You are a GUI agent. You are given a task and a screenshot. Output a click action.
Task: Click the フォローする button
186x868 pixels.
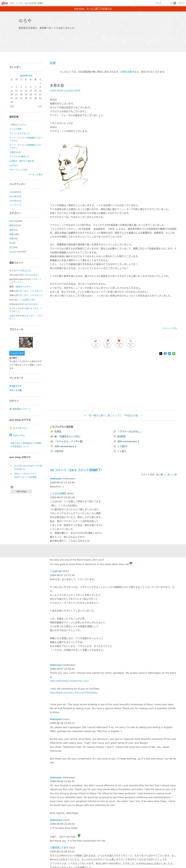click(x=17, y=353)
